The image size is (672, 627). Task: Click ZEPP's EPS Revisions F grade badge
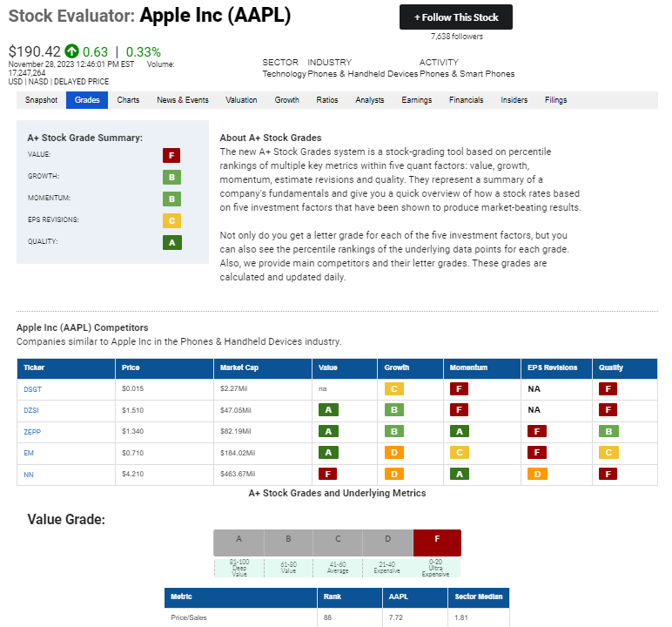537,431
